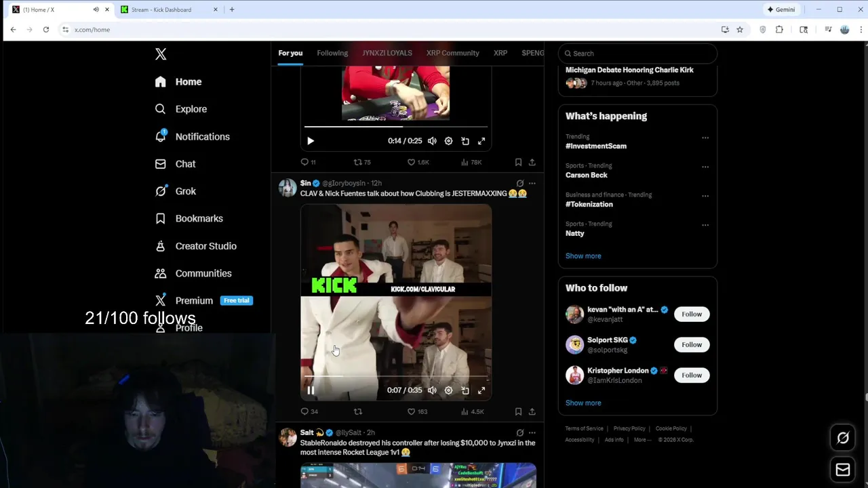Open settings of the 0:14 / 0:25 video
The image size is (868, 488).
pos(448,141)
